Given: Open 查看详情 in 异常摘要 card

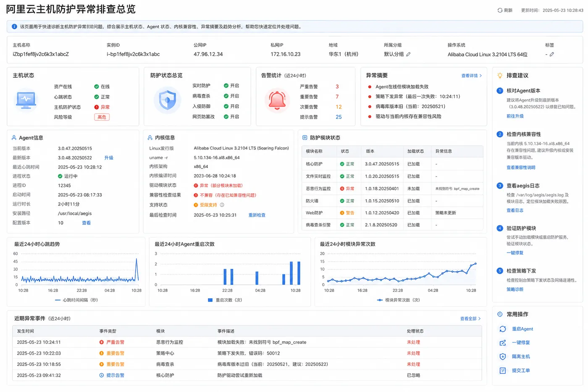Looking at the screenshot, I should [x=472, y=76].
